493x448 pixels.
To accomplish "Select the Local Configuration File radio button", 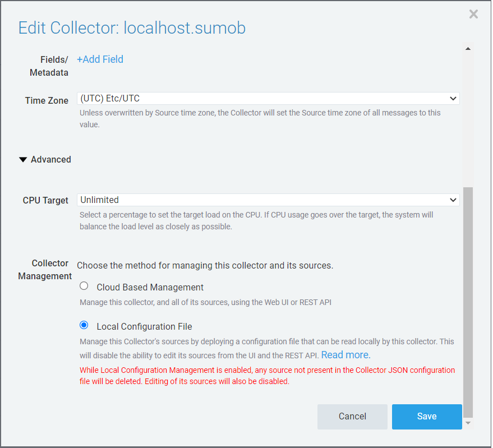I will 84,325.
